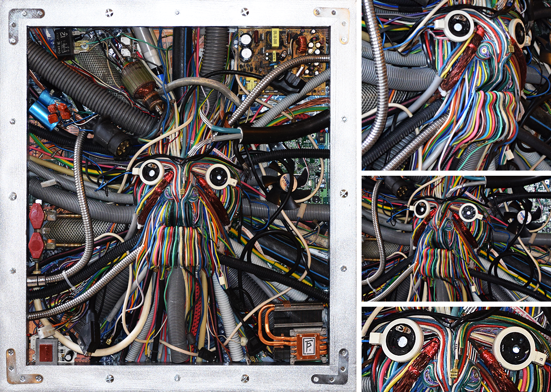Screen dimensions: 551x392
Task: Click the left eye in the main framed artwork
Action: coord(151,172)
